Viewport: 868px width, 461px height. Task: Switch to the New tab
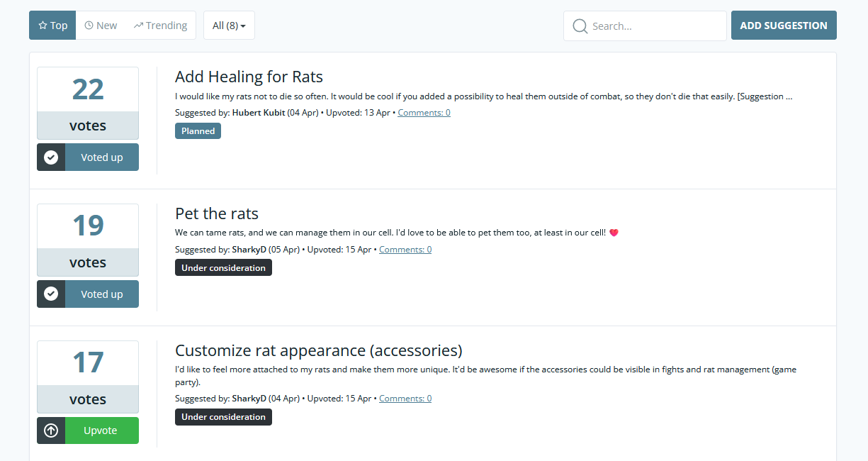pos(101,26)
